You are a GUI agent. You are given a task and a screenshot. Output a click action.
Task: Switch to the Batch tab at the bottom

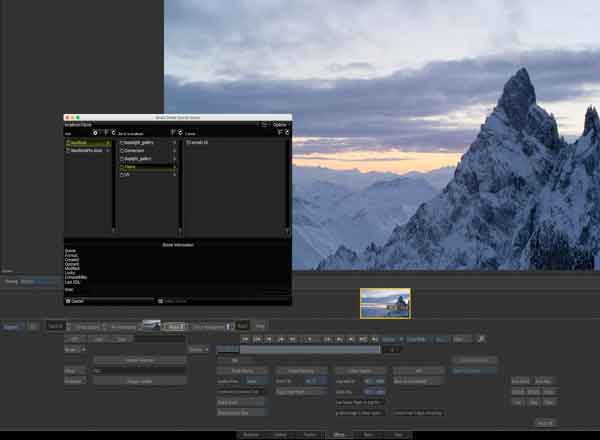tap(368, 435)
